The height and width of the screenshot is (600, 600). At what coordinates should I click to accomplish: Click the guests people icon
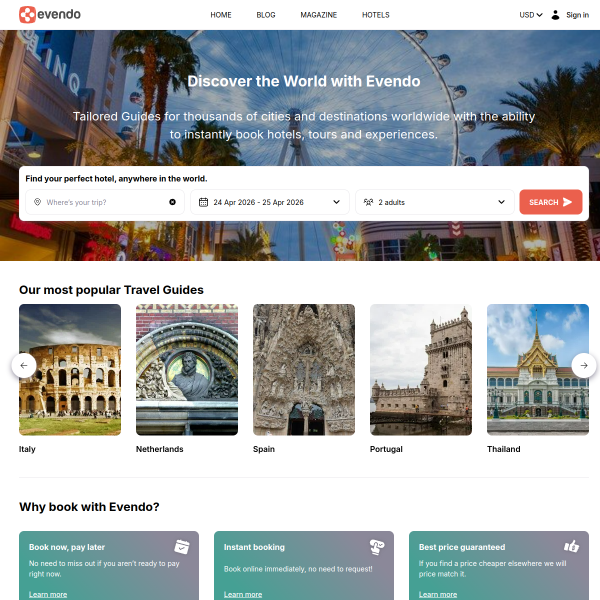pos(368,202)
